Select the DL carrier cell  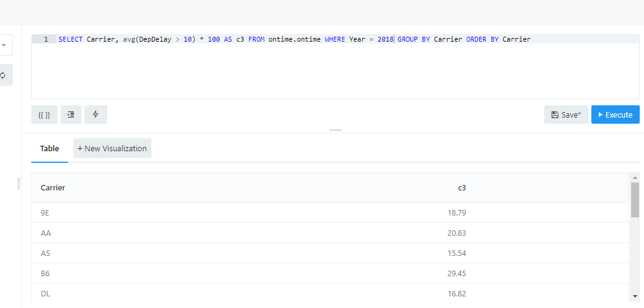(x=45, y=293)
